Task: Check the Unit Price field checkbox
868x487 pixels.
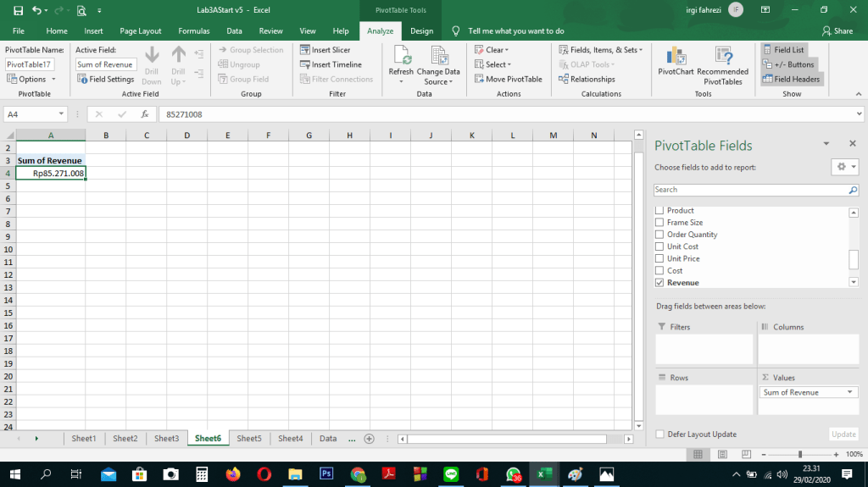Action: pyautogui.click(x=659, y=258)
